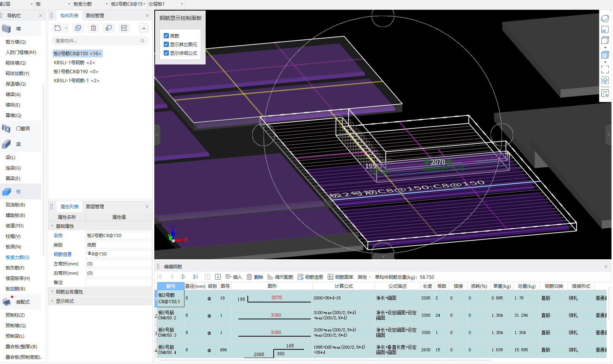The height and width of the screenshot is (364, 613).
Task: Open the floor selector dropdown at top
Action: (x=32, y=4)
